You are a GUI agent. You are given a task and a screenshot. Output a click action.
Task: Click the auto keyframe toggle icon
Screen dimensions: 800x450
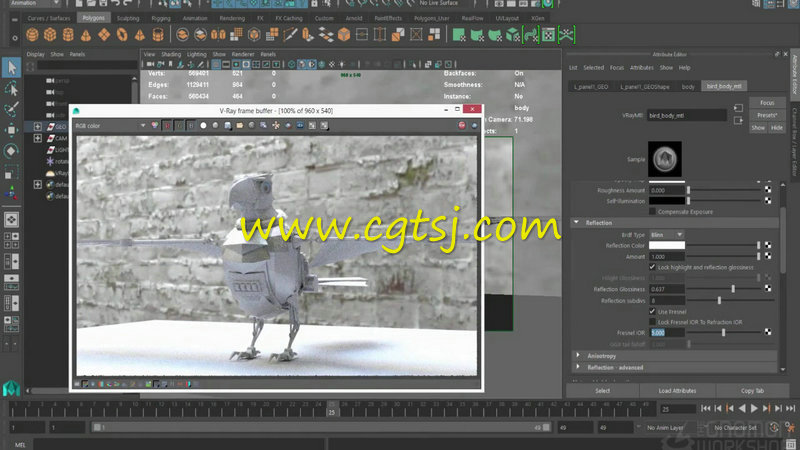coord(774,428)
